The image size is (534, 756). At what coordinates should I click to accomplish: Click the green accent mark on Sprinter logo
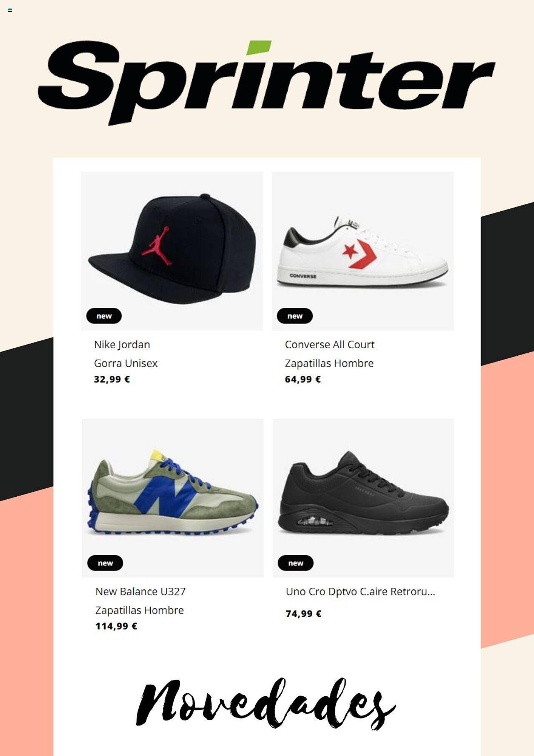[259, 48]
